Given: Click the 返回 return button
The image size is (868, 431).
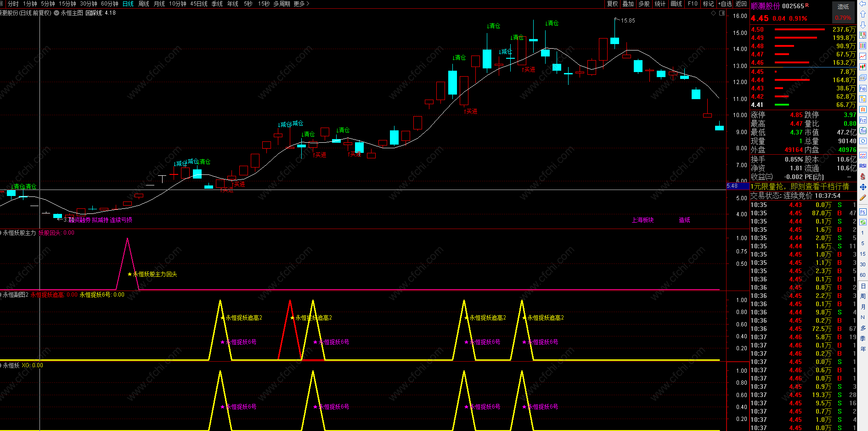Looking at the screenshot, I should click(741, 4).
